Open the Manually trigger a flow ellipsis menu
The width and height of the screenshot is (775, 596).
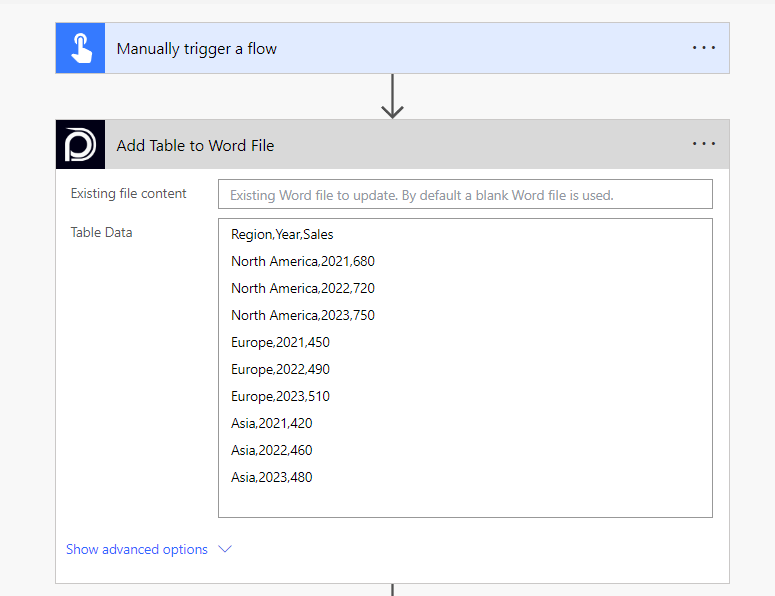tap(704, 48)
